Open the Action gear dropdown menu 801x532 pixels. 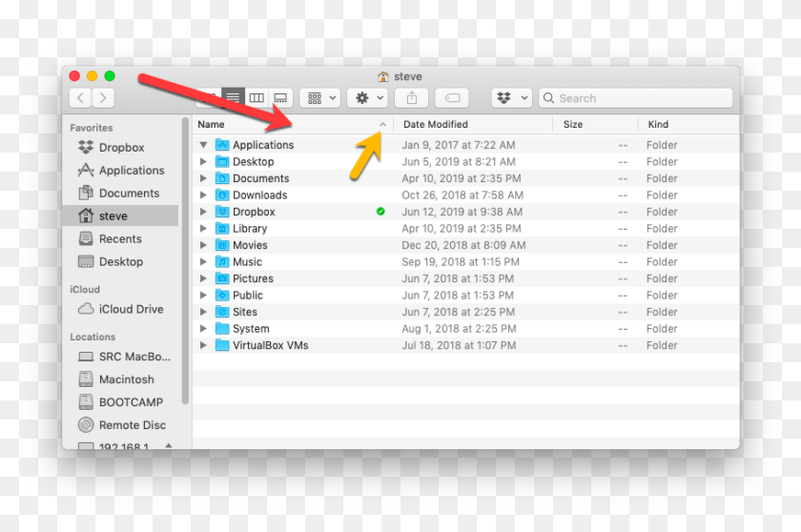pyautogui.click(x=367, y=98)
